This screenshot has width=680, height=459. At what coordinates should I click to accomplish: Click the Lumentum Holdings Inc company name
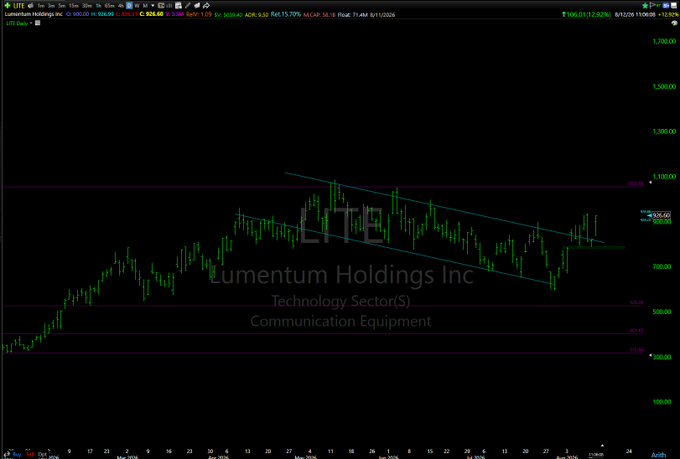coord(34,14)
